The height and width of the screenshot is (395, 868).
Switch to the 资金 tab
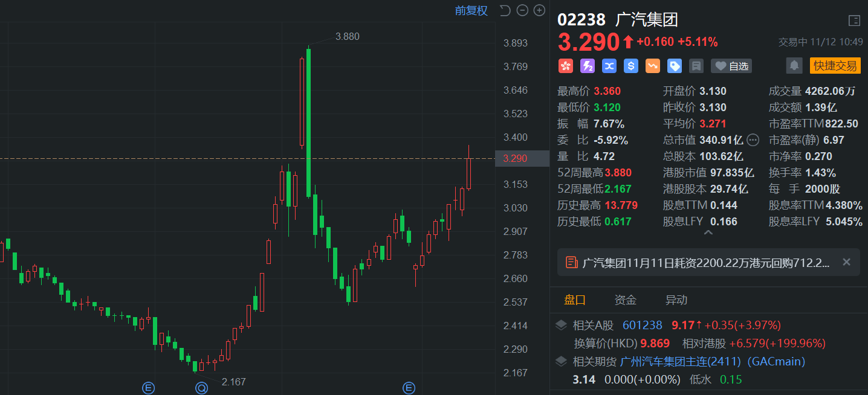click(x=626, y=300)
